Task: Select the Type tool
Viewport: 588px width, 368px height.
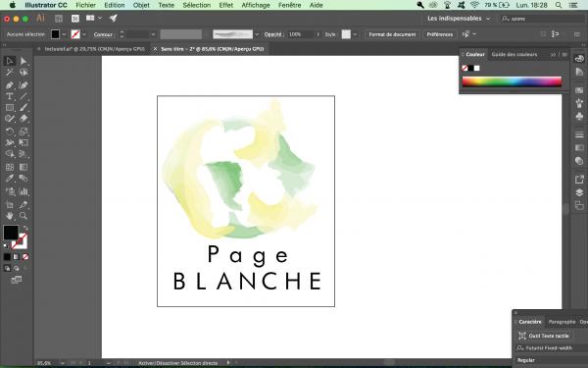Action: click(10, 96)
